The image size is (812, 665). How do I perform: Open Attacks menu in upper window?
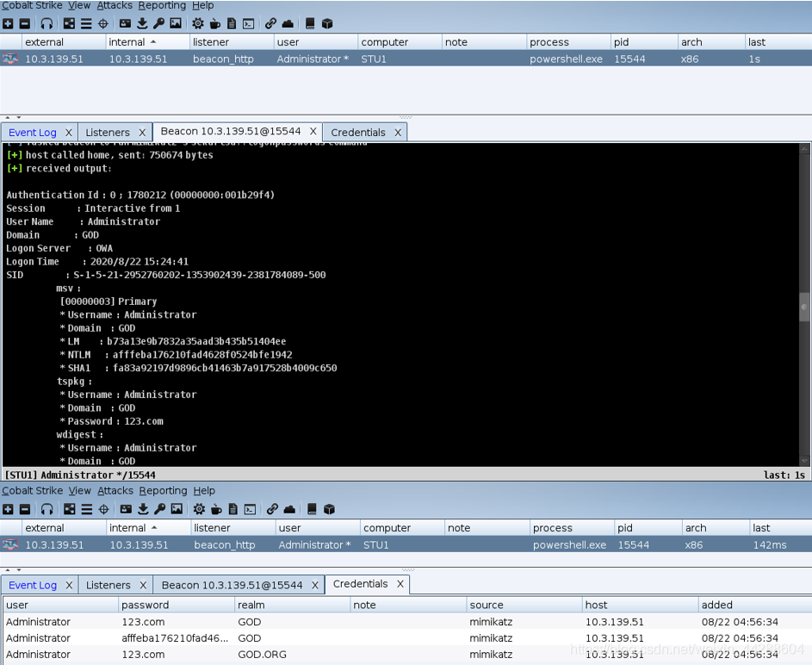pos(115,5)
